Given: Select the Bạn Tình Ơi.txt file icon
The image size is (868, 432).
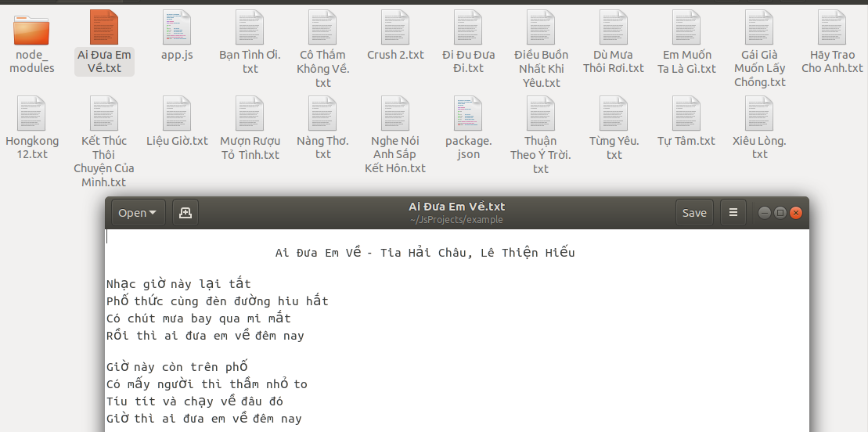Looking at the screenshot, I should point(250,27).
